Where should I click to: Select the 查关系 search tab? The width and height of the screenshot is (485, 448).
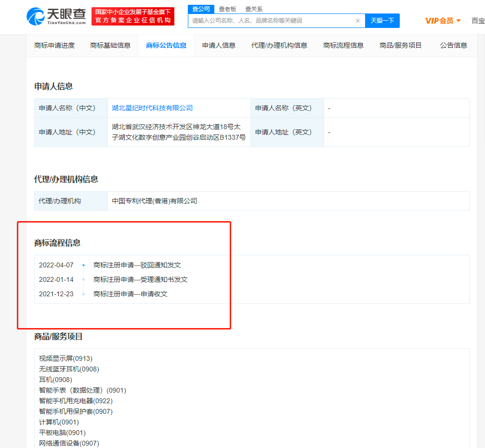pos(254,9)
